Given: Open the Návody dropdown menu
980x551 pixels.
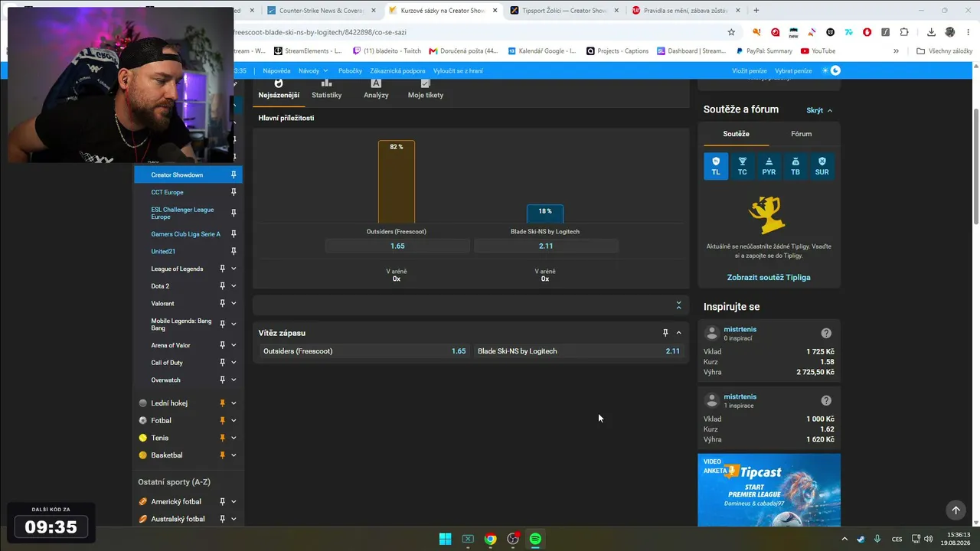Looking at the screenshot, I should coord(313,70).
